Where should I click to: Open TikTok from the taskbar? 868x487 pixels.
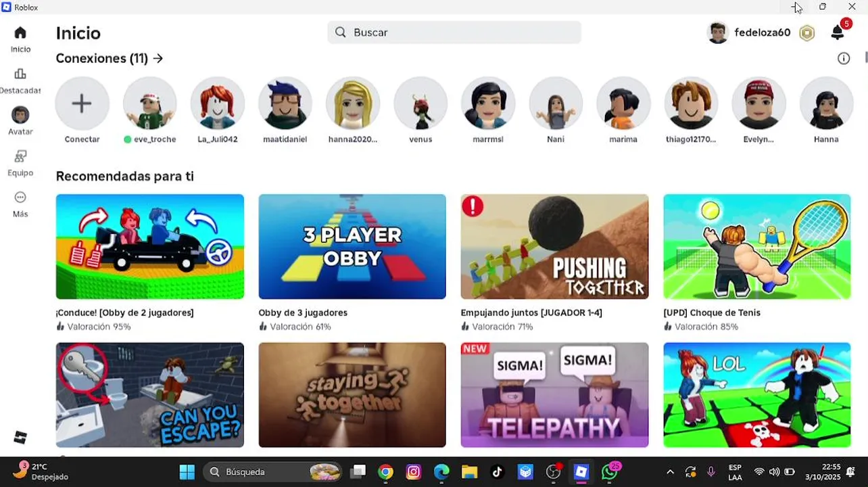click(497, 471)
